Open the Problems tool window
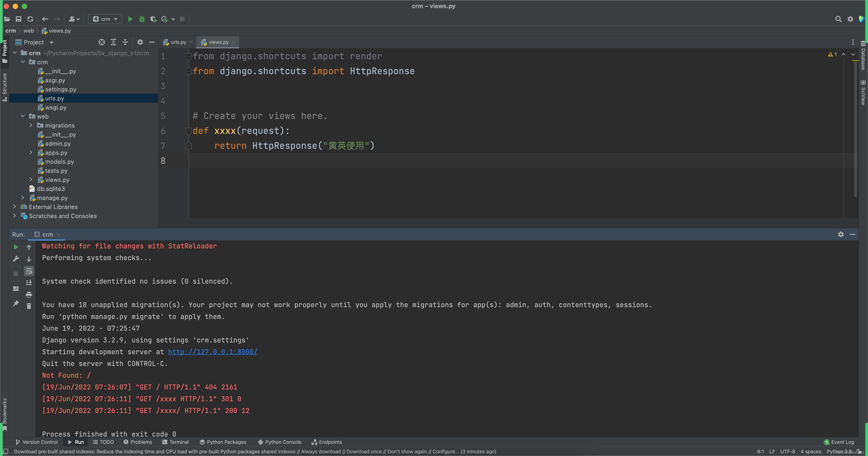The height and width of the screenshot is (456, 868). coord(137,442)
